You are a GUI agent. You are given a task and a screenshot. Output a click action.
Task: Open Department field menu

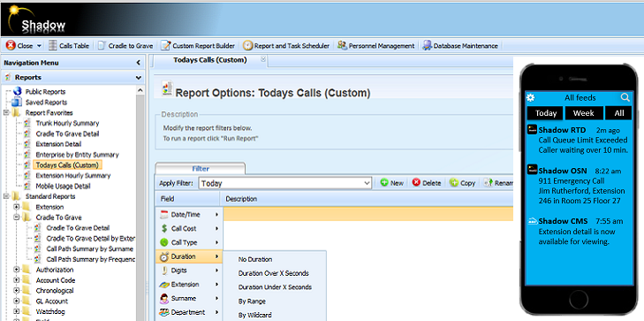[189, 312]
